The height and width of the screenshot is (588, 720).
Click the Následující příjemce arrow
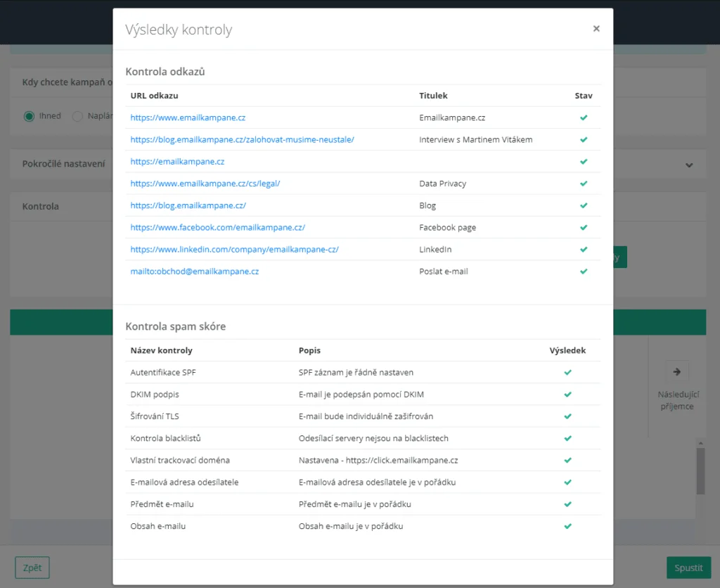[677, 371]
